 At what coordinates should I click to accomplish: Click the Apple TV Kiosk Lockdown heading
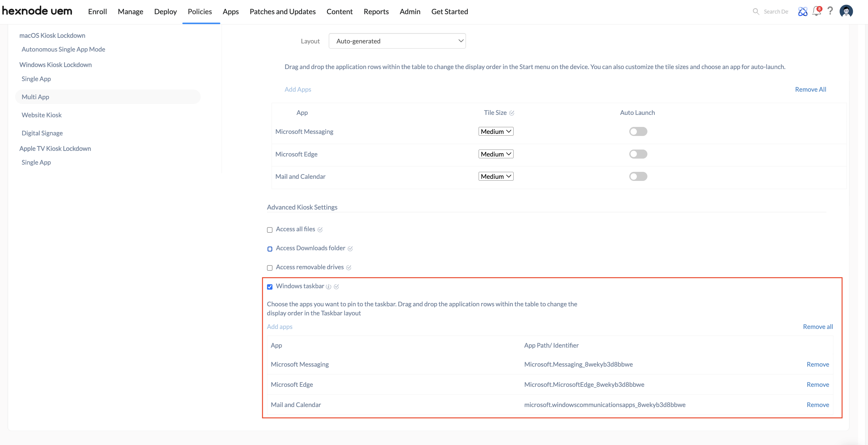[55, 149]
